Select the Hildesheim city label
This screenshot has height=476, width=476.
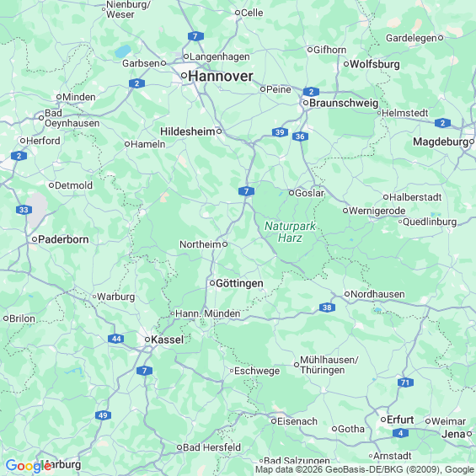(x=188, y=131)
